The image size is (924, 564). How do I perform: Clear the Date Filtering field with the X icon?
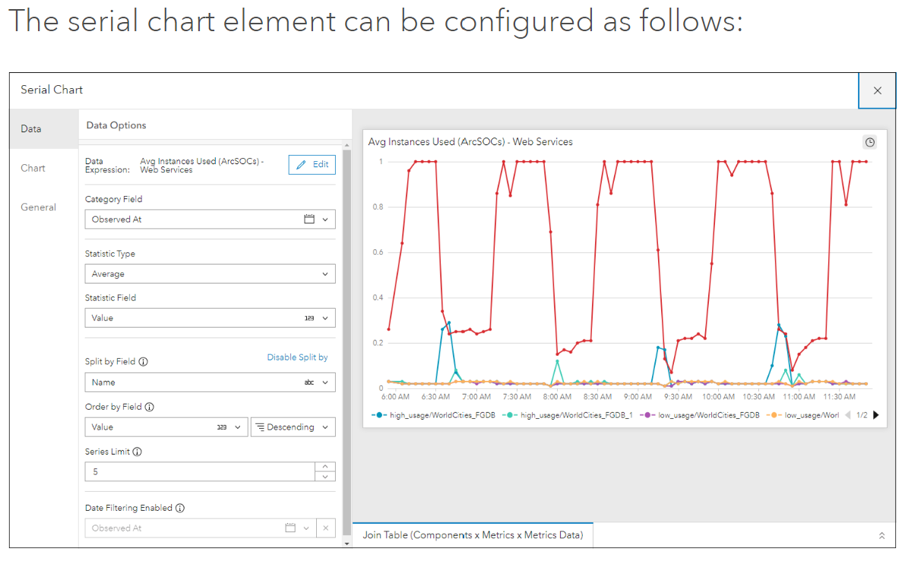tap(326, 528)
